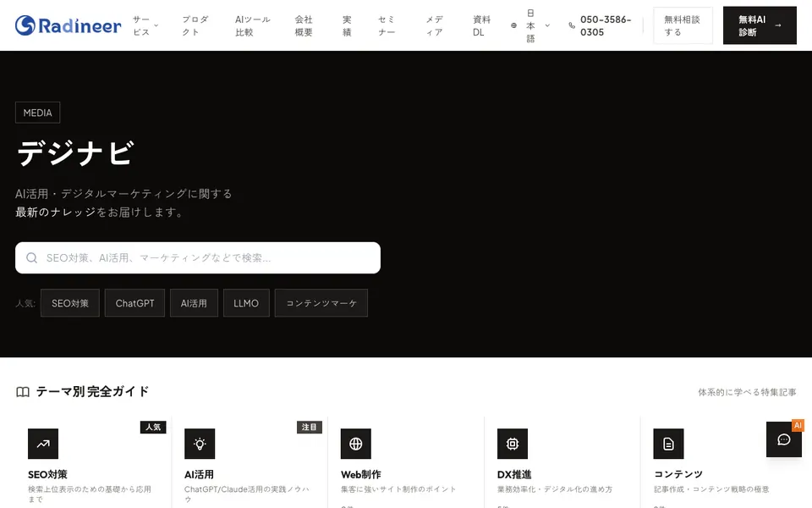Open the Web制作 globe icon
The height and width of the screenshot is (508, 812).
pos(356,444)
